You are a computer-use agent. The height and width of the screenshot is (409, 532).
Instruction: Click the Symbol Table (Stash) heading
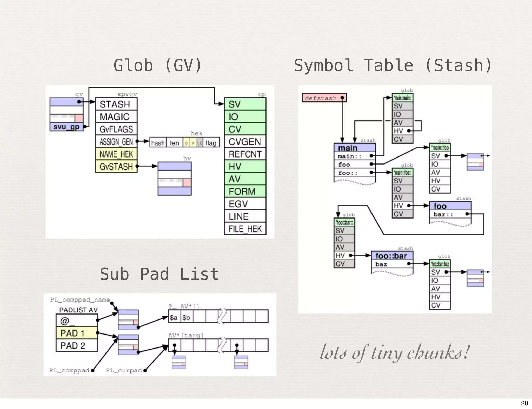pyautogui.click(x=393, y=65)
